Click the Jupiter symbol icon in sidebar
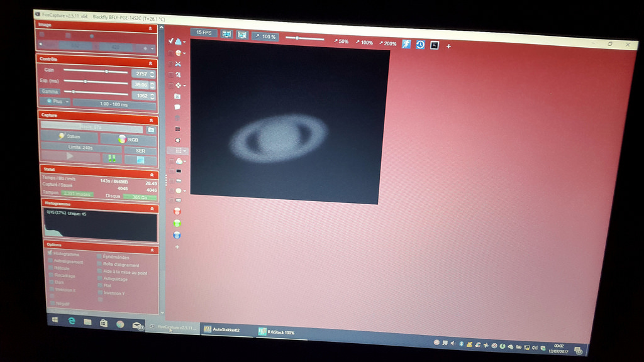Screen dimensions: 644x362 pos(178,75)
